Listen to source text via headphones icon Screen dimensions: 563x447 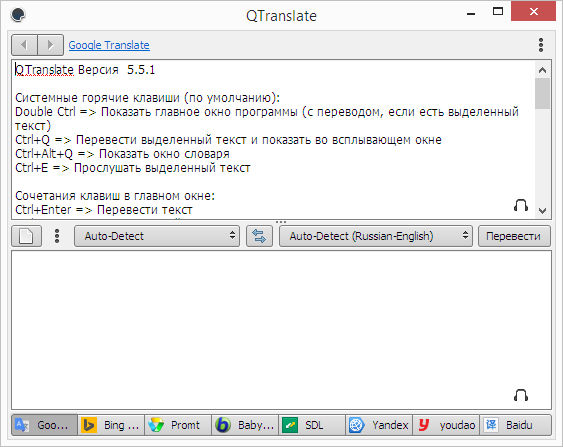click(x=521, y=205)
